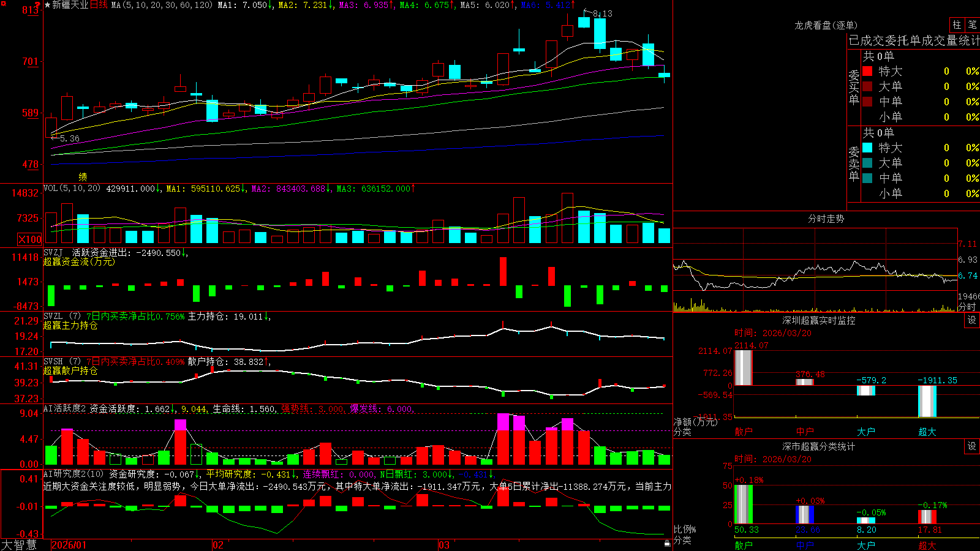Open 设 settings for 深圳超赢实时监控
Image resolution: width=980 pixels, height=551 pixels.
point(972,320)
